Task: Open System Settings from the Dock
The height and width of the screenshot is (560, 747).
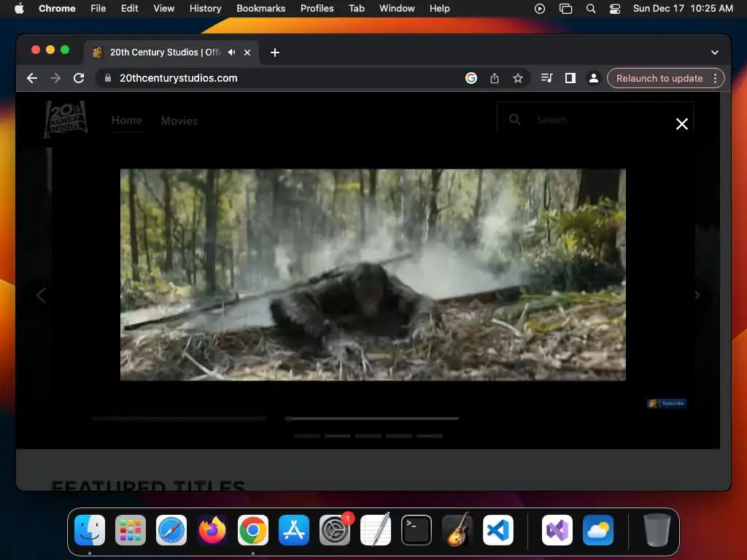Action: [x=335, y=530]
